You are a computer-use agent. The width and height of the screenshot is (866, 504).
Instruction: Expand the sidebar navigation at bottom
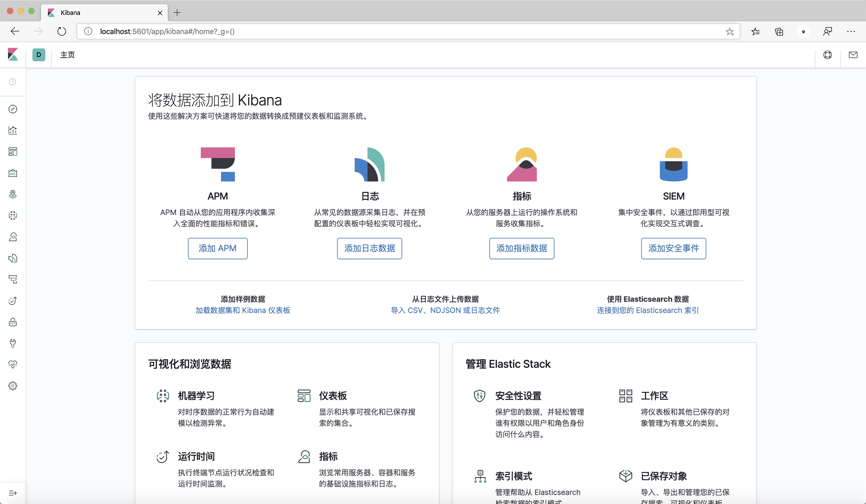coord(13,493)
